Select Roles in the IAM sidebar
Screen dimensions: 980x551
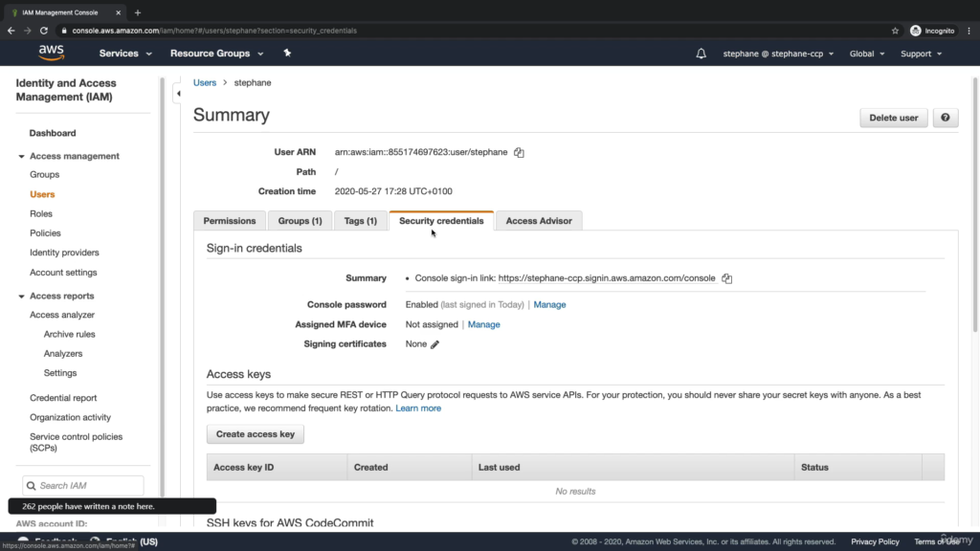41,213
